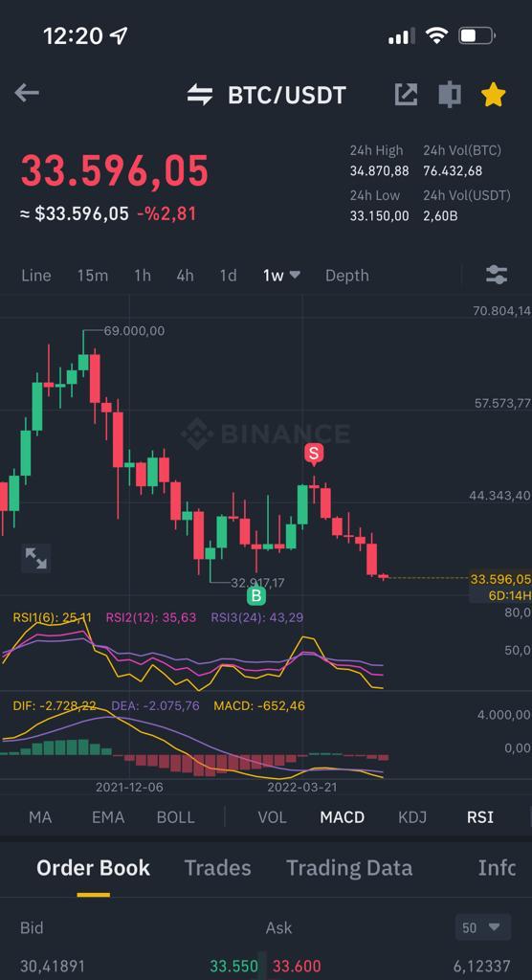Tap the cellular signal bars icon
This screenshot has width=532, height=980.
point(401,36)
